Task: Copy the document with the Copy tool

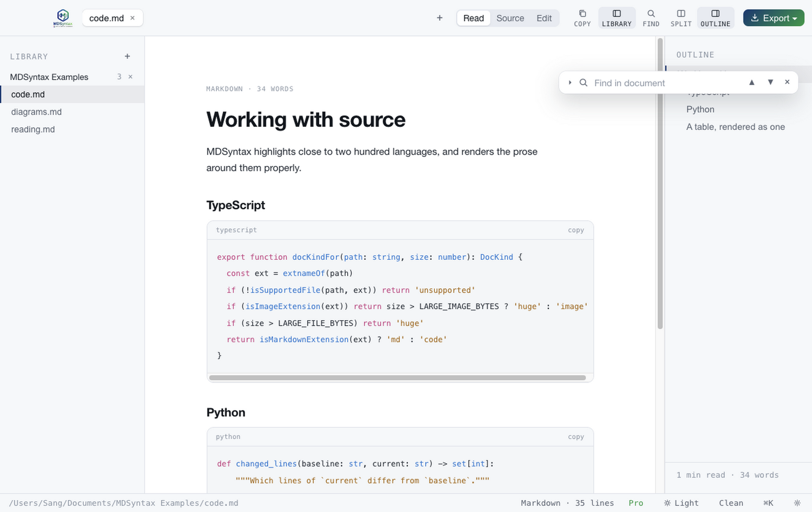Action: click(582, 18)
